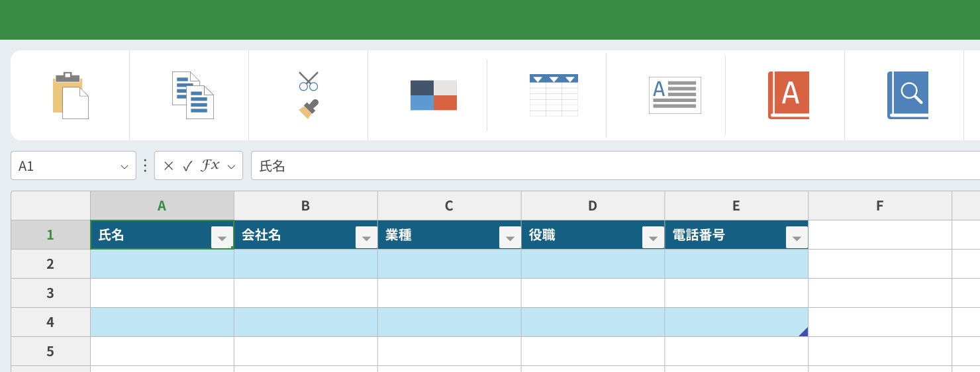Select the Format Painter brush icon
This screenshot has height=372, width=980.
pos(309,109)
